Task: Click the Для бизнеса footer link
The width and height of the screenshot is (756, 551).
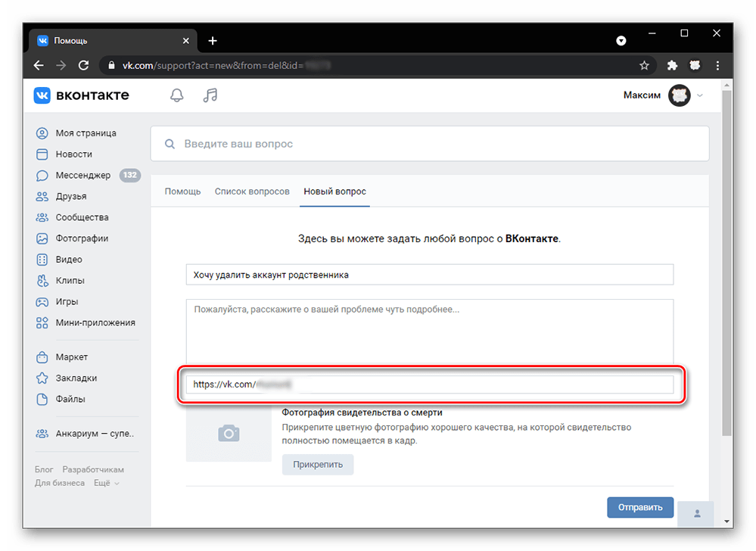Action: (x=60, y=483)
